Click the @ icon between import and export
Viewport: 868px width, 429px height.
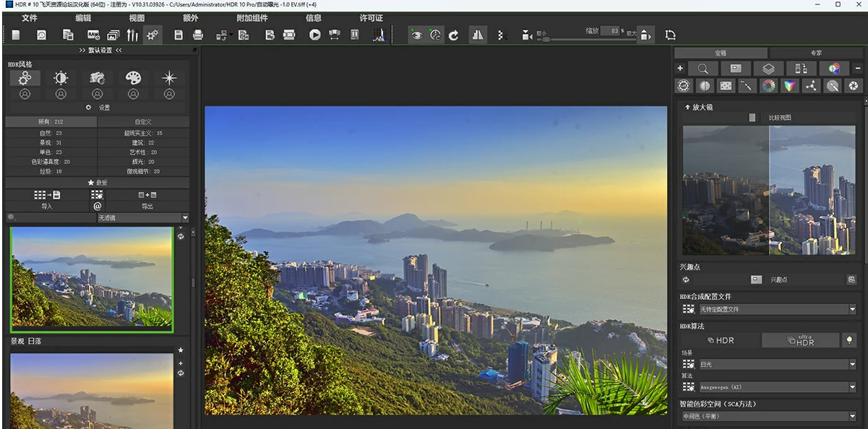[x=97, y=206]
